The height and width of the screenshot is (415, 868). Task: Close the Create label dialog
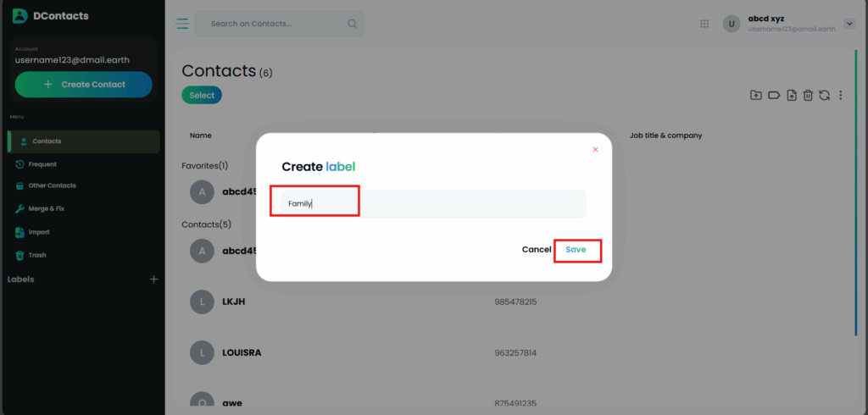pos(595,150)
